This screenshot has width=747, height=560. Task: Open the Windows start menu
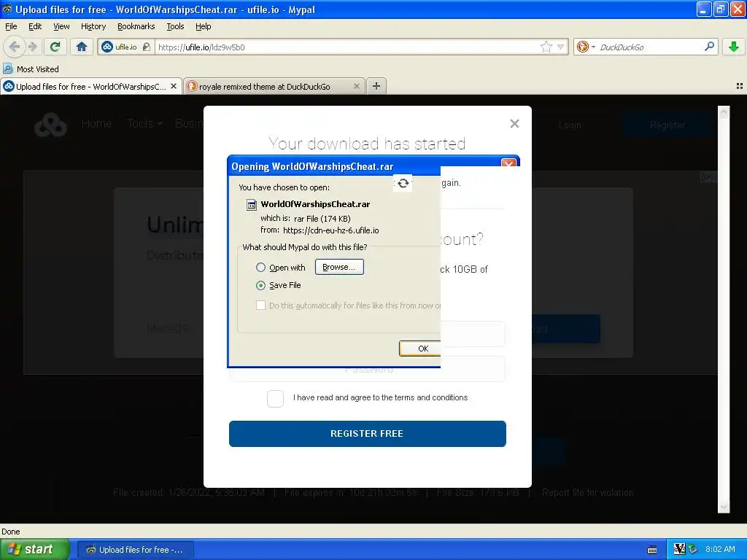click(35, 549)
